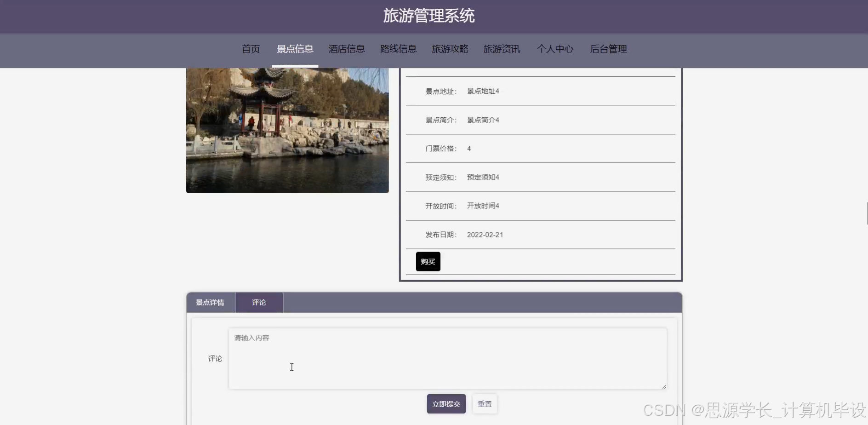Click the 评论 label beside the text area
Screen dimensions: 868x425
pos(215,358)
